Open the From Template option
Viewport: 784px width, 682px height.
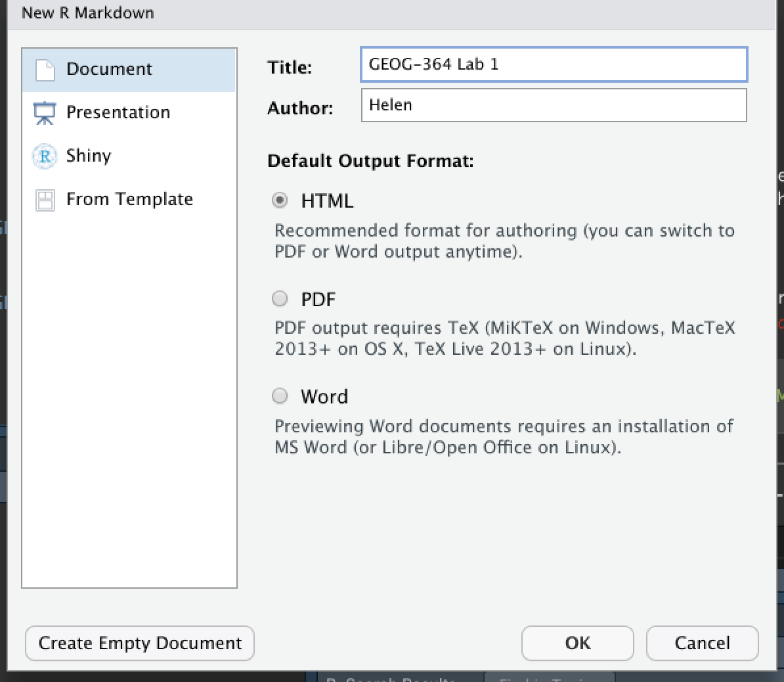point(129,199)
